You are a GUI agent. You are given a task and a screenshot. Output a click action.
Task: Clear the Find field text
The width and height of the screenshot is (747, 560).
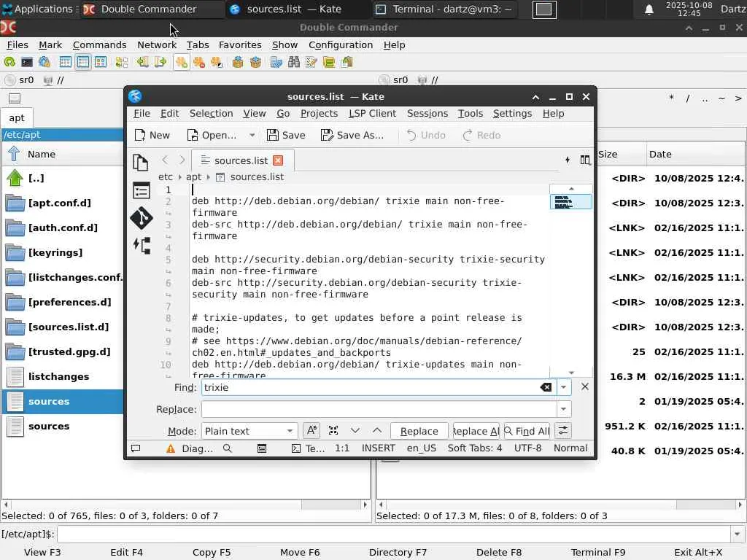click(x=546, y=388)
